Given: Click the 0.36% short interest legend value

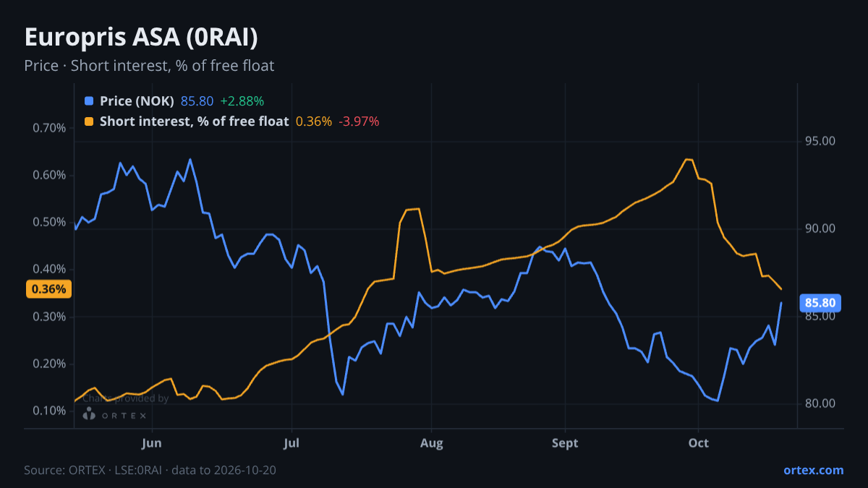Looking at the screenshot, I should point(314,121).
